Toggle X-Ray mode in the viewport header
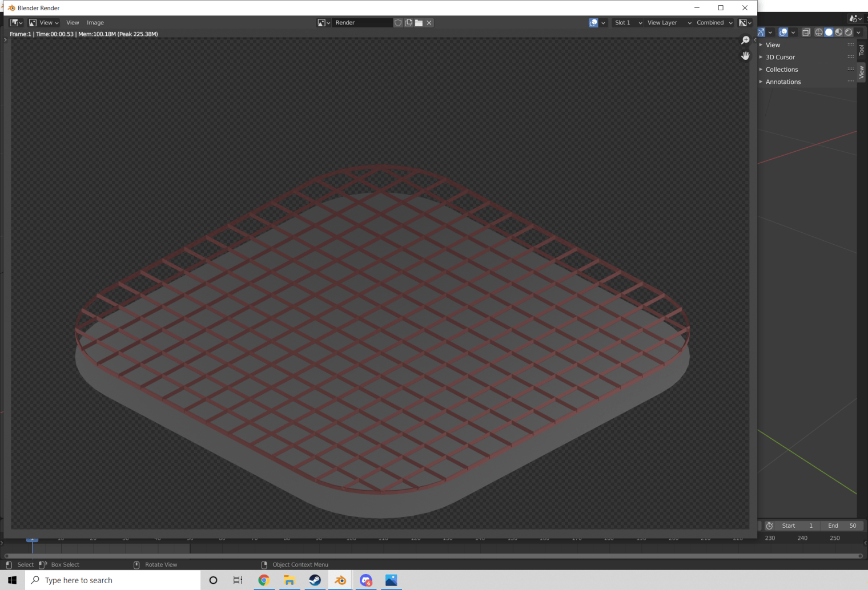Screen dimensions: 868x590 pos(806,33)
